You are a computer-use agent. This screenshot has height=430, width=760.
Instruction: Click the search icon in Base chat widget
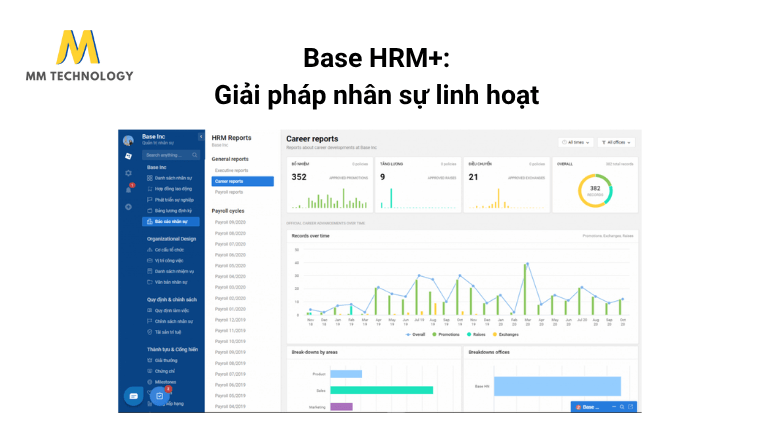622,407
